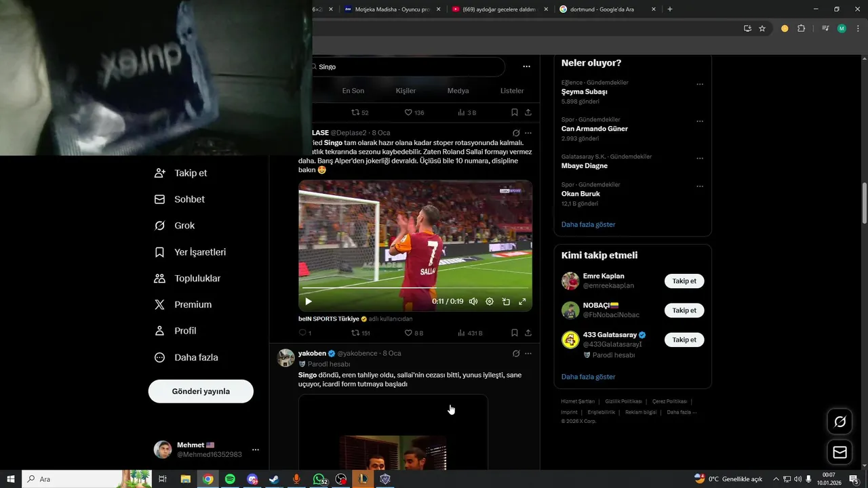The height and width of the screenshot is (488, 868).
Task: Open Chrome extensions puzzle icon
Action: click(801, 28)
